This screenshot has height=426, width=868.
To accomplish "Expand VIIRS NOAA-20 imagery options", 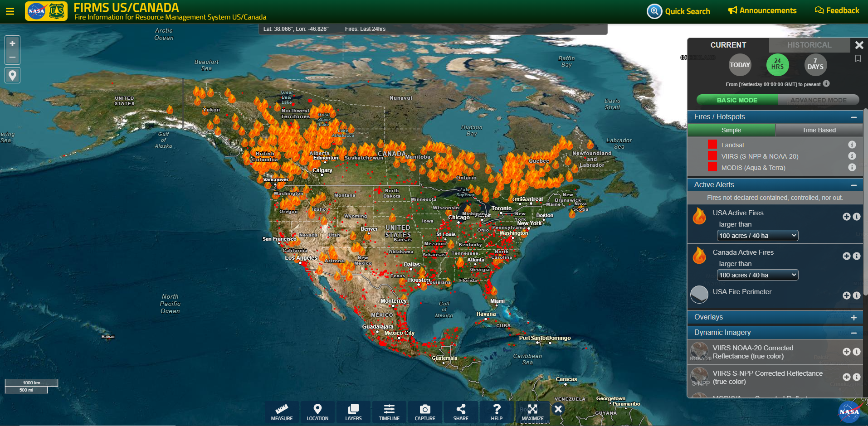I will [846, 352].
